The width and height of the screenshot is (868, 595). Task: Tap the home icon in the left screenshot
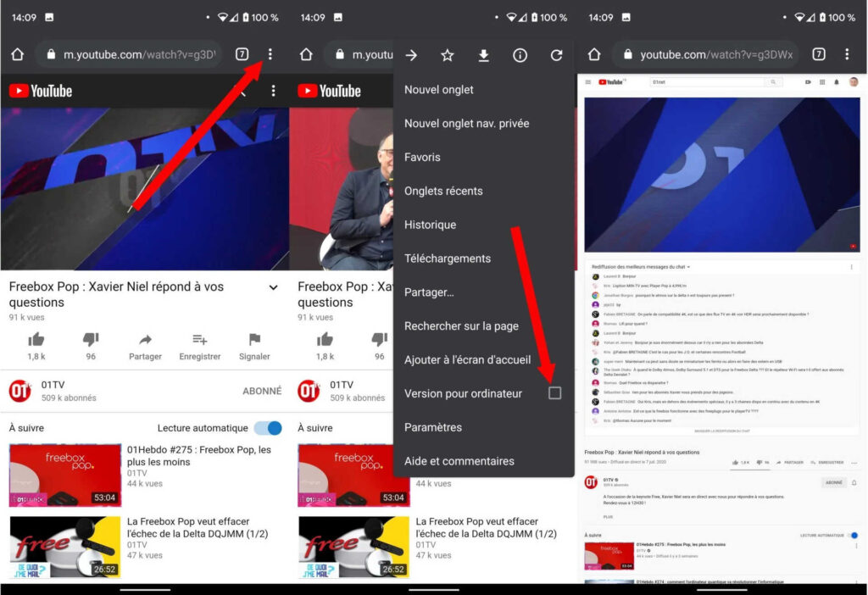pyautogui.click(x=18, y=54)
